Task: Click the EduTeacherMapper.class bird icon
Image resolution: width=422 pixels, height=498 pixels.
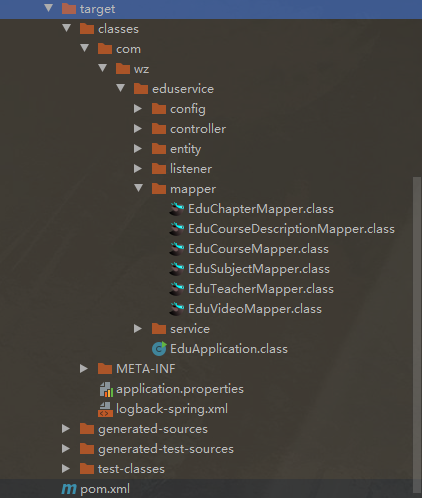Action: click(177, 289)
